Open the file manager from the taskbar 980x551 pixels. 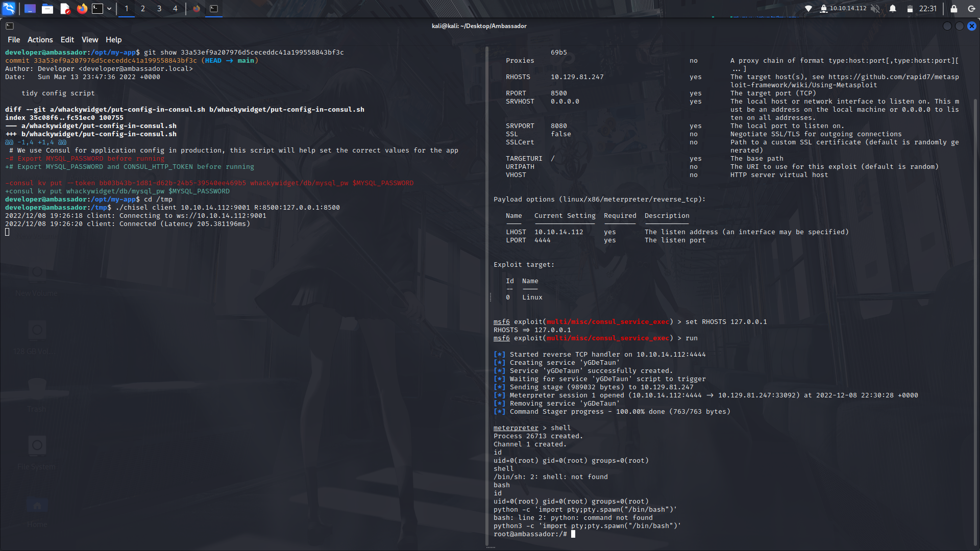(47, 9)
